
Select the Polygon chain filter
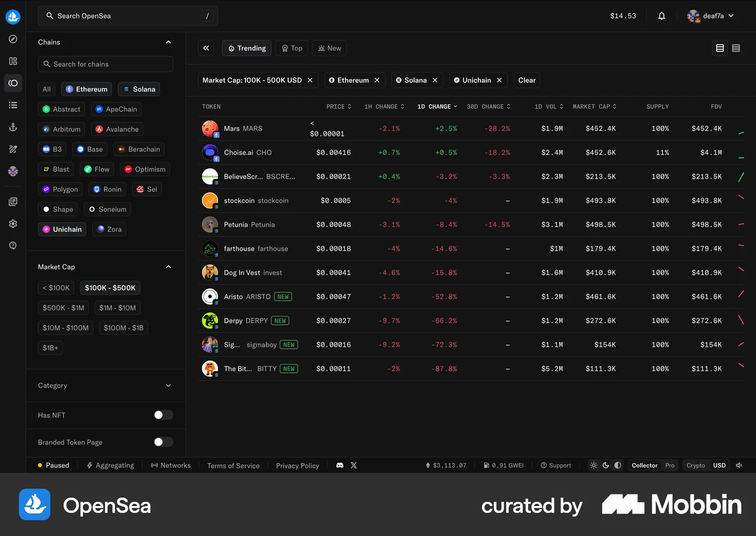click(x=60, y=189)
